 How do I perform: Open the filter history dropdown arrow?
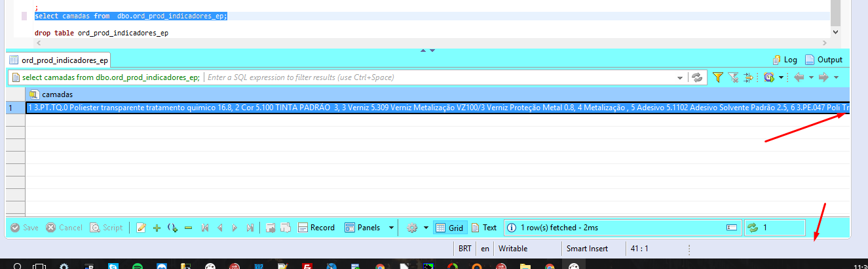[x=679, y=77]
